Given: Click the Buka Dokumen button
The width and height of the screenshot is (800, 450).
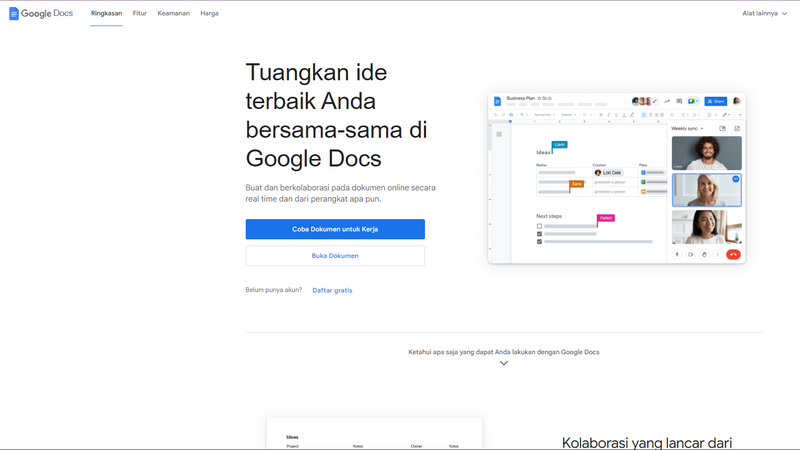Looking at the screenshot, I should pos(335,256).
